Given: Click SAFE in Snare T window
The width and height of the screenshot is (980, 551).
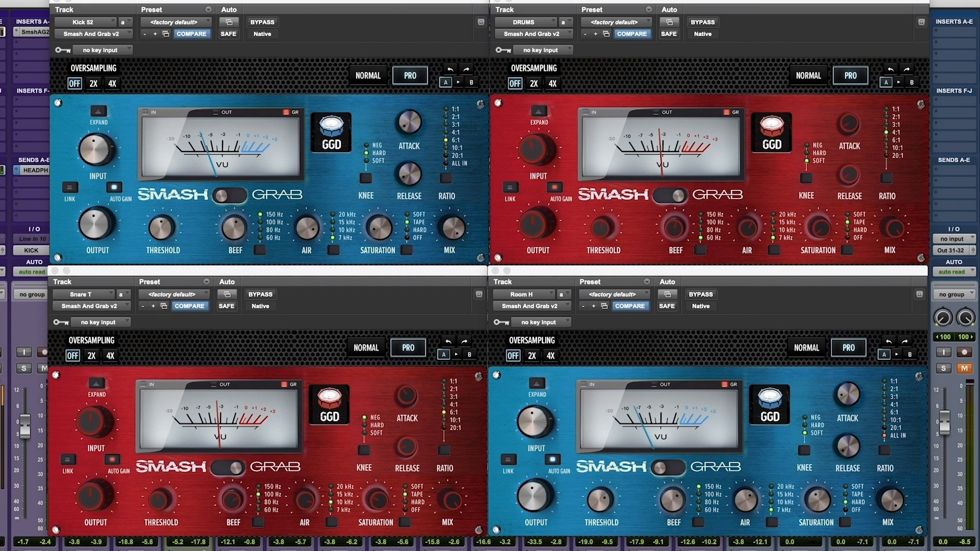Looking at the screenshot, I should [226, 306].
